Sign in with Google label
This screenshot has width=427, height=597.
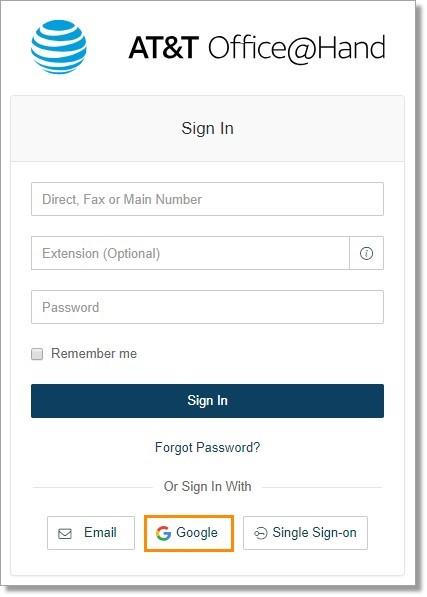click(x=197, y=533)
